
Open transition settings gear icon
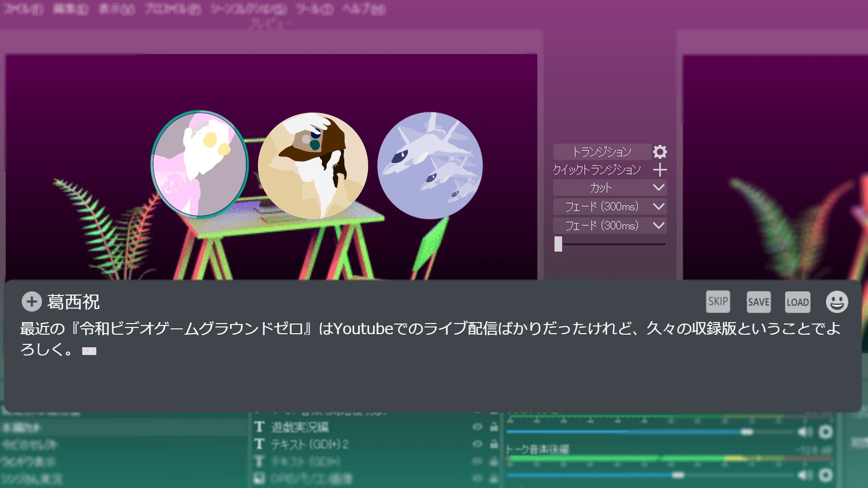click(660, 152)
